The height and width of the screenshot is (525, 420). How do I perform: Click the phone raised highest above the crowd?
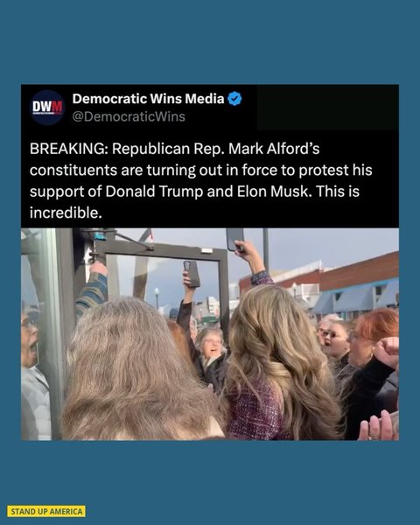(234, 239)
